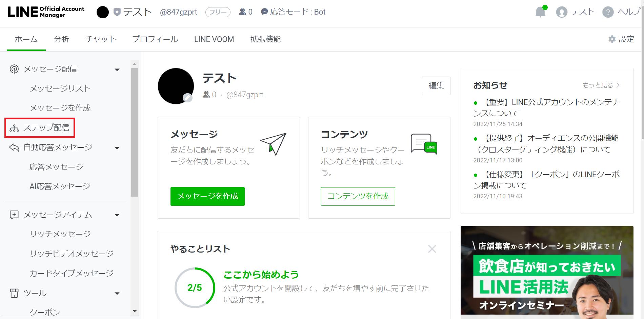Collapse the メッセージ配信 section
This screenshot has height=319, width=644.
[117, 69]
